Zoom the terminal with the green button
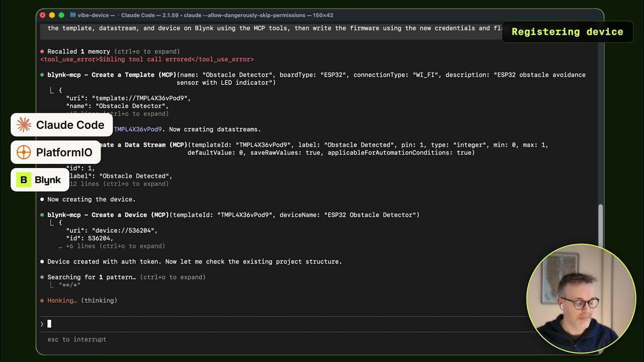 point(61,15)
